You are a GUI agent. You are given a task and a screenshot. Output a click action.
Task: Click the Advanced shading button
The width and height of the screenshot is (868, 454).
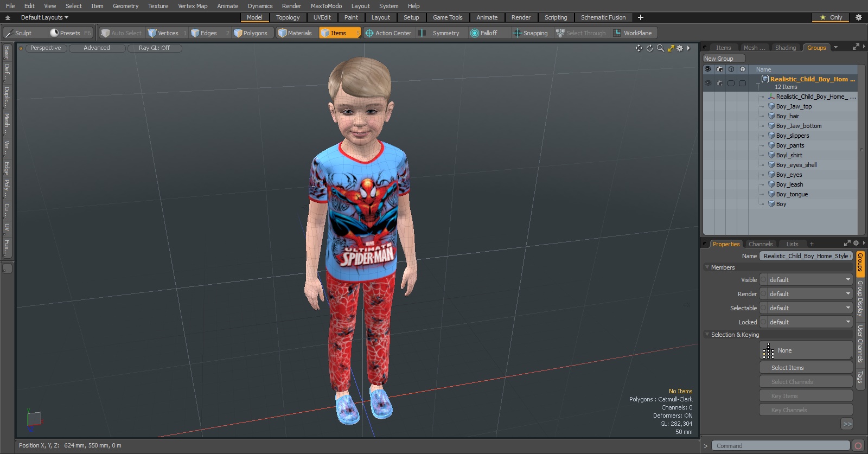97,48
